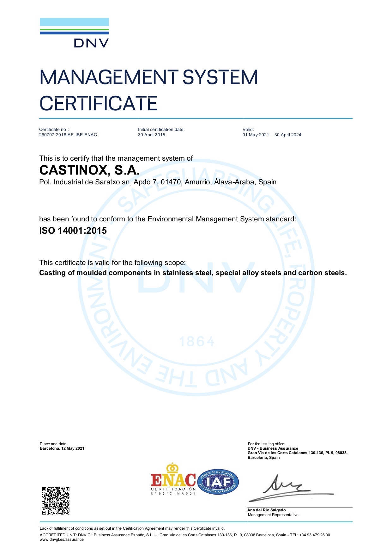Select the name Ana del Rio Salgado

pos(266,510)
